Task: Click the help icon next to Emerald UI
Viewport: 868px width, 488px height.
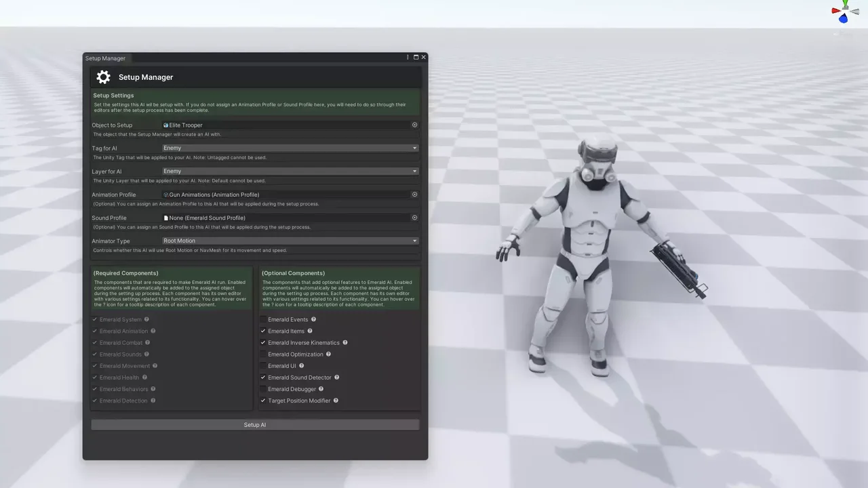Action: coord(302,365)
